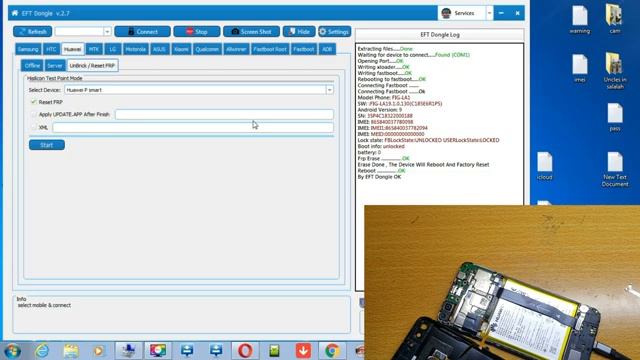Open Settings with the gear button

point(334,31)
